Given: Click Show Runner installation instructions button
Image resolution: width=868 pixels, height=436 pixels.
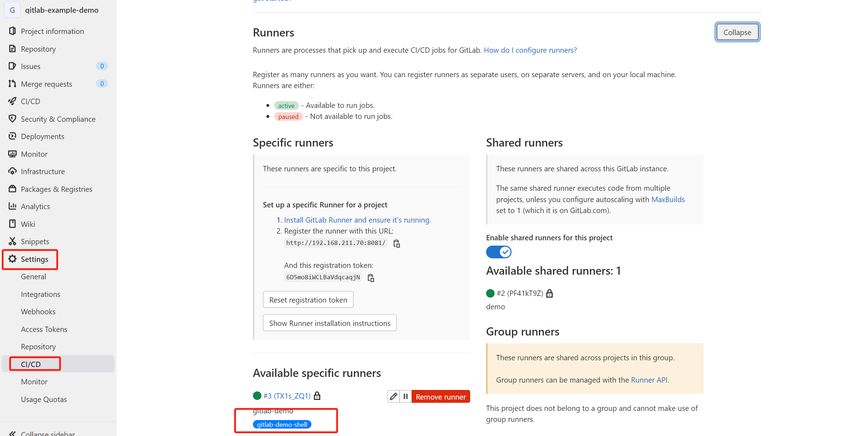Looking at the screenshot, I should click(x=329, y=322).
